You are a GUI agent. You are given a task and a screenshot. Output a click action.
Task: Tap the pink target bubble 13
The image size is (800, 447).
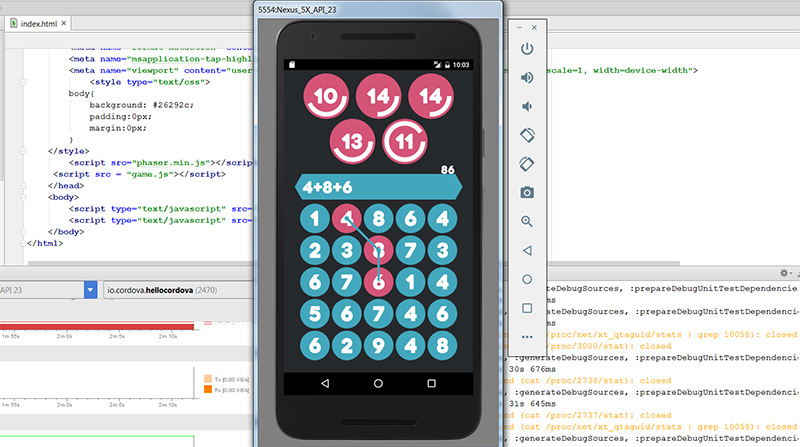tap(352, 141)
